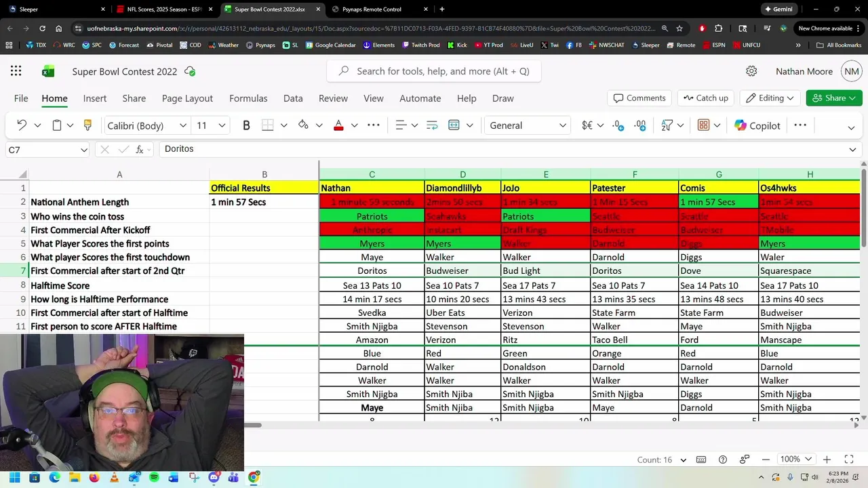This screenshot has width=868, height=488.
Task: Click the Paste clipboard icon
Action: coord(57,125)
